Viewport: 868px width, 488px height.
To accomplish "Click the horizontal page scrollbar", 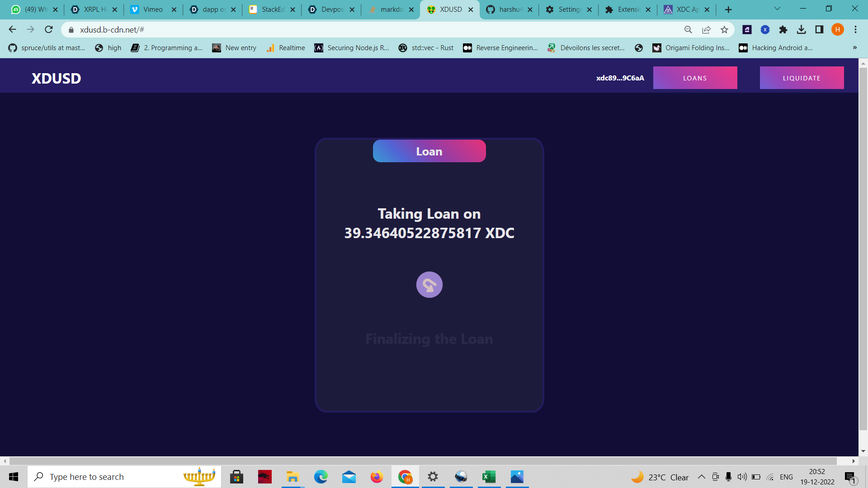I will click(x=423, y=461).
